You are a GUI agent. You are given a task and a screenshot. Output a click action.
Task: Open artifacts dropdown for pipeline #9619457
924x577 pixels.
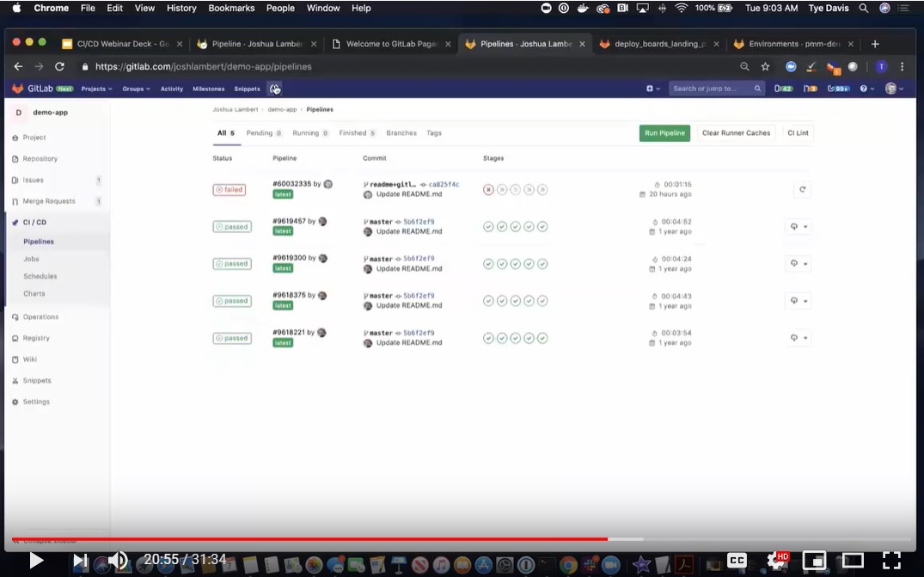click(799, 227)
